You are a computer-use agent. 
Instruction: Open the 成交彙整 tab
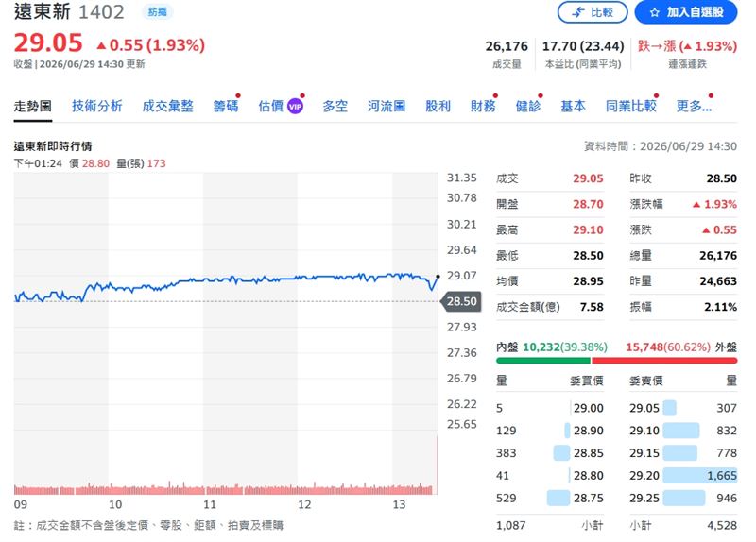(168, 106)
